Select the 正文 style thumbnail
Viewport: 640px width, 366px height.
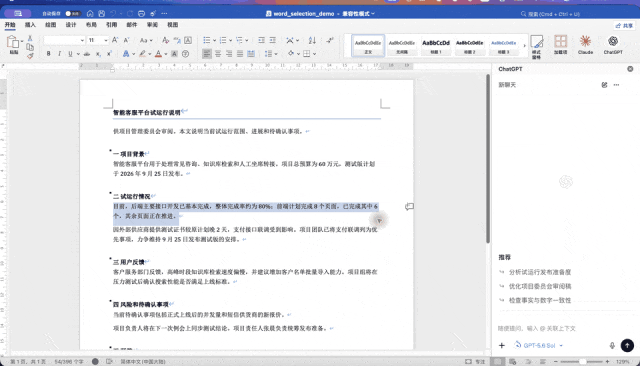point(368,46)
